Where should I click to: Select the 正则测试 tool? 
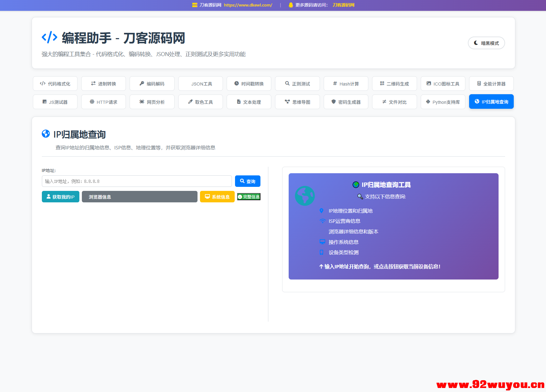[x=297, y=83]
